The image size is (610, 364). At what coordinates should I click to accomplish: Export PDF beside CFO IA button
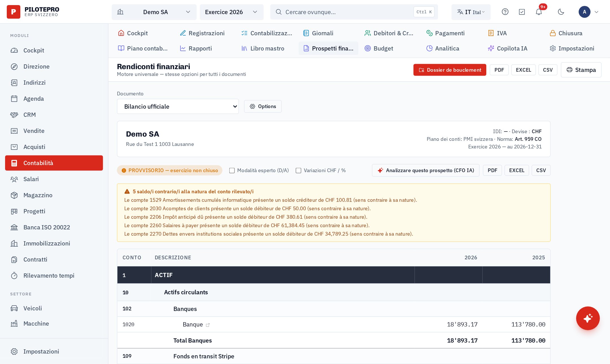click(493, 170)
